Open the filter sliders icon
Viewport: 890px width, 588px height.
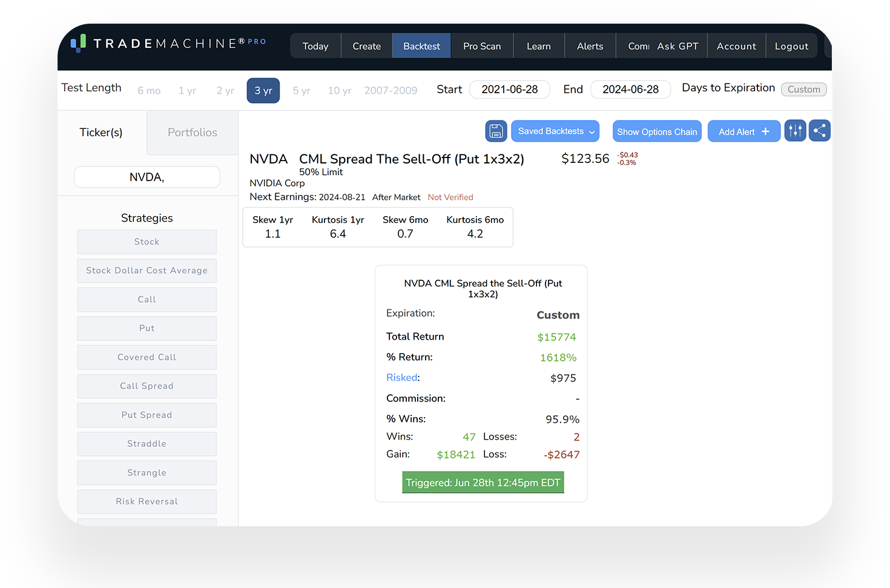[795, 130]
